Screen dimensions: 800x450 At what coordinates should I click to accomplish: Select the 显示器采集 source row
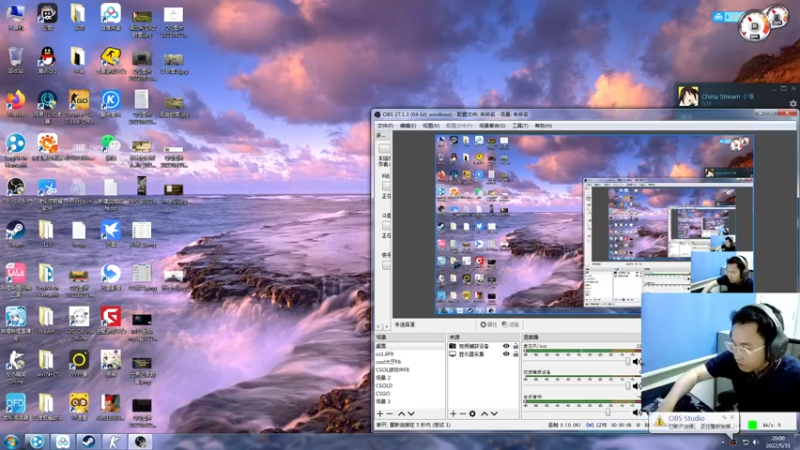[x=484, y=354]
